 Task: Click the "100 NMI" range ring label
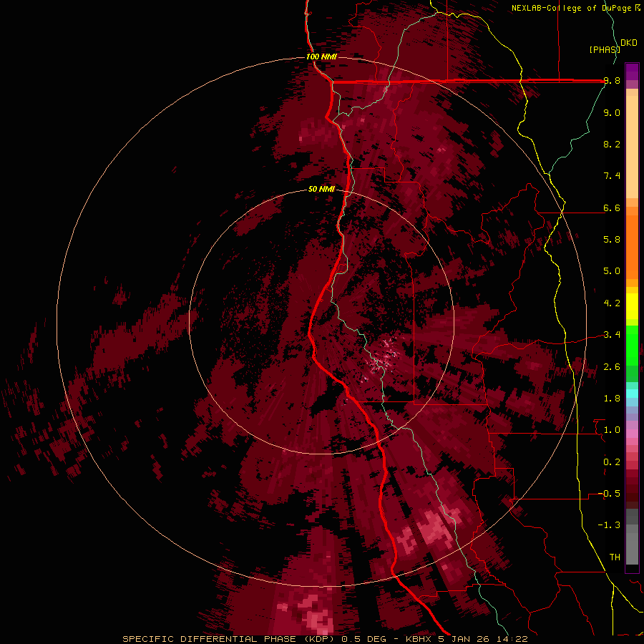321,57
